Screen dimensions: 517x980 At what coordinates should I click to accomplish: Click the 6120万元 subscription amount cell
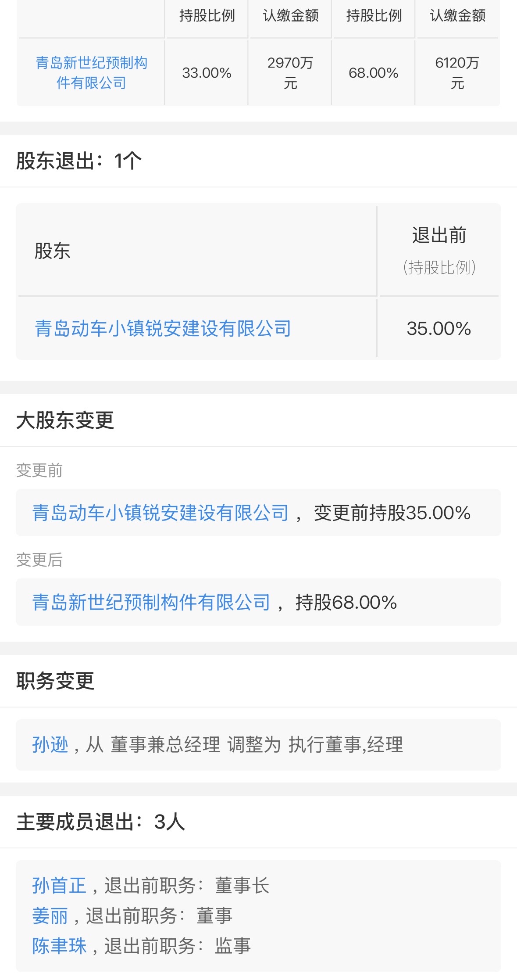point(457,73)
